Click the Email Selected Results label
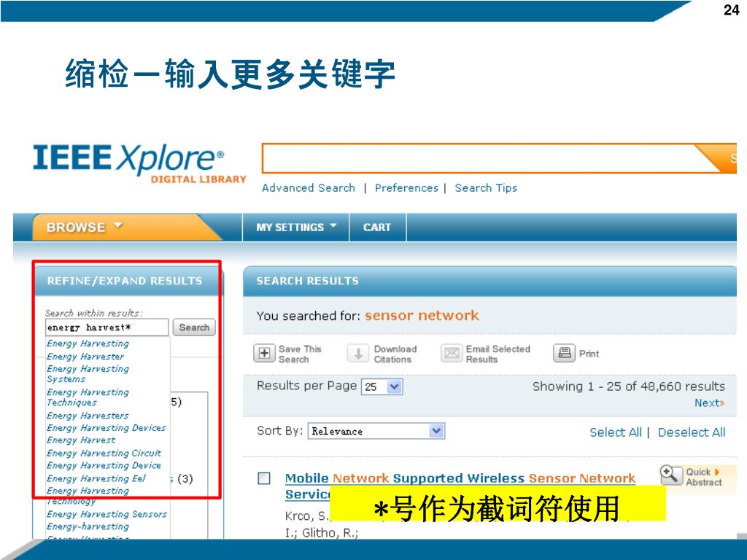The height and width of the screenshot is (560, 747). (x=498, y=354)
